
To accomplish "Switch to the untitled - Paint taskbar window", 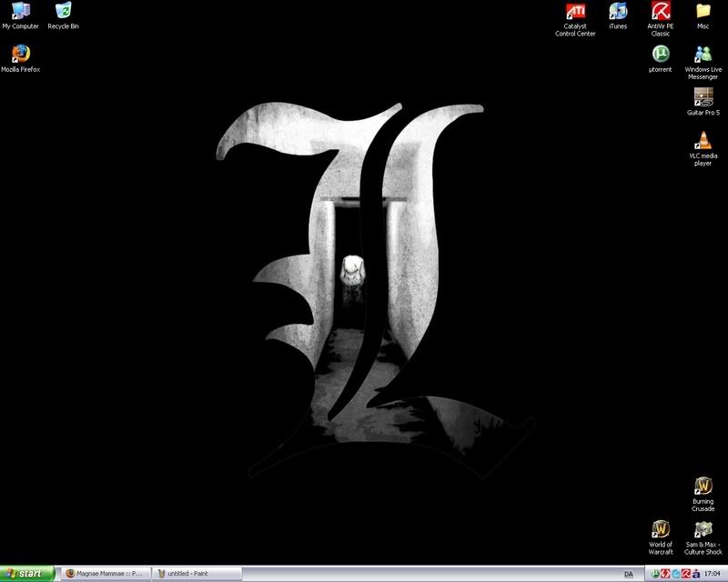I will point(197,574).
